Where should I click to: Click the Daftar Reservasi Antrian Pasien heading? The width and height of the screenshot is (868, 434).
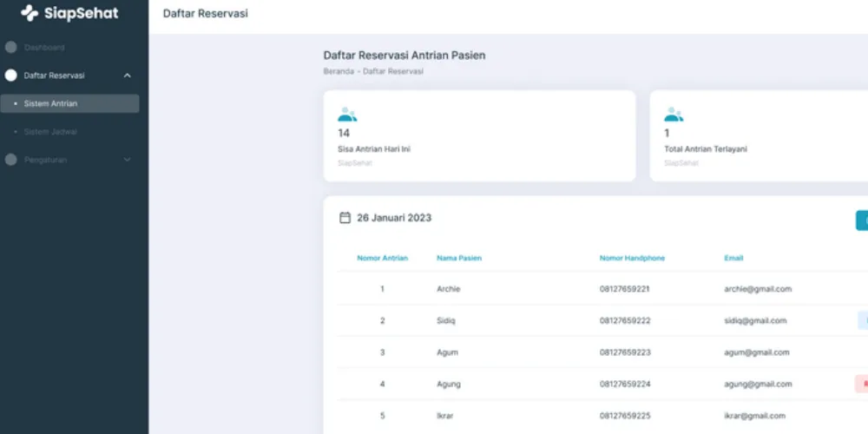coord(404,56)
